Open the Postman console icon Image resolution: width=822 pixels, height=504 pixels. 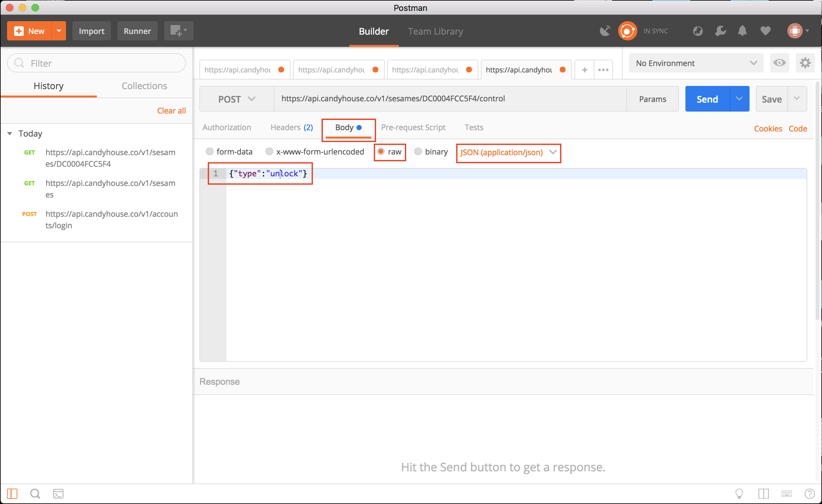tap(58, 493)
